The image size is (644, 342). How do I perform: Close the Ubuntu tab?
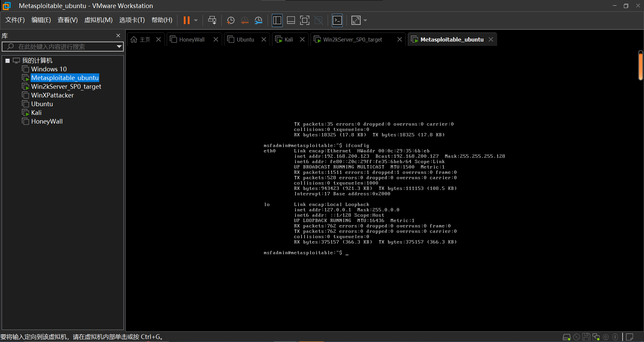click(x=264, y=40)
